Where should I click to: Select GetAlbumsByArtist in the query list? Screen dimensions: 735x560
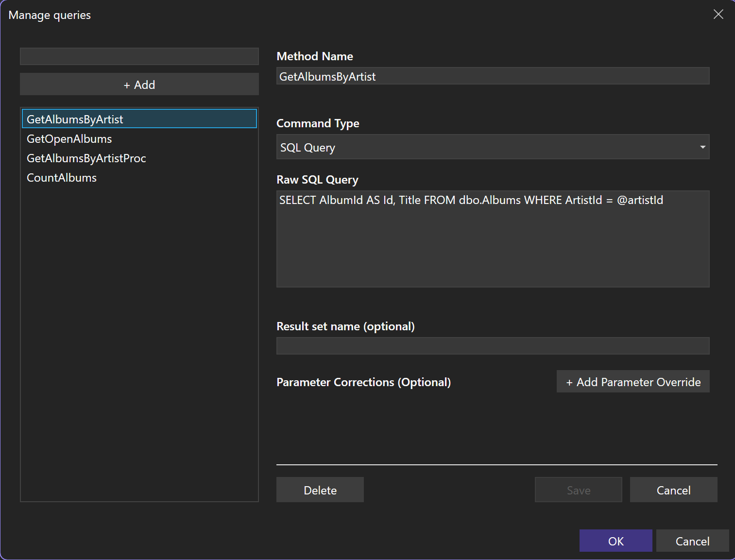(139, 119)
